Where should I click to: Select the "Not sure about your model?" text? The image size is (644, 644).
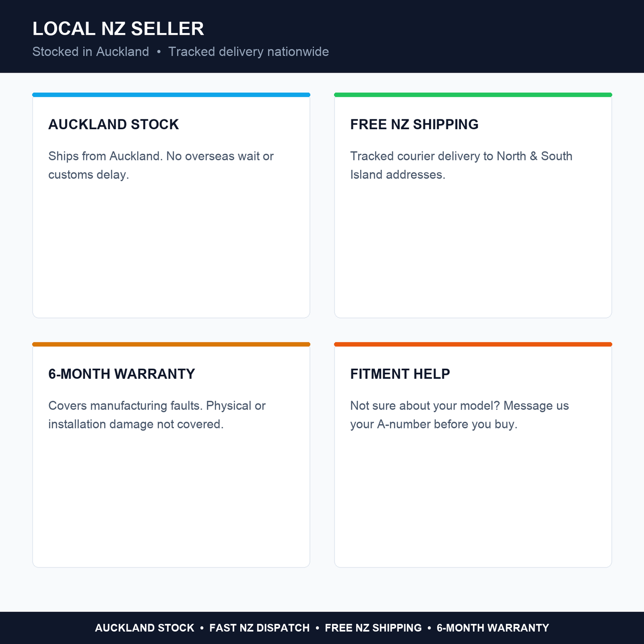425,406
